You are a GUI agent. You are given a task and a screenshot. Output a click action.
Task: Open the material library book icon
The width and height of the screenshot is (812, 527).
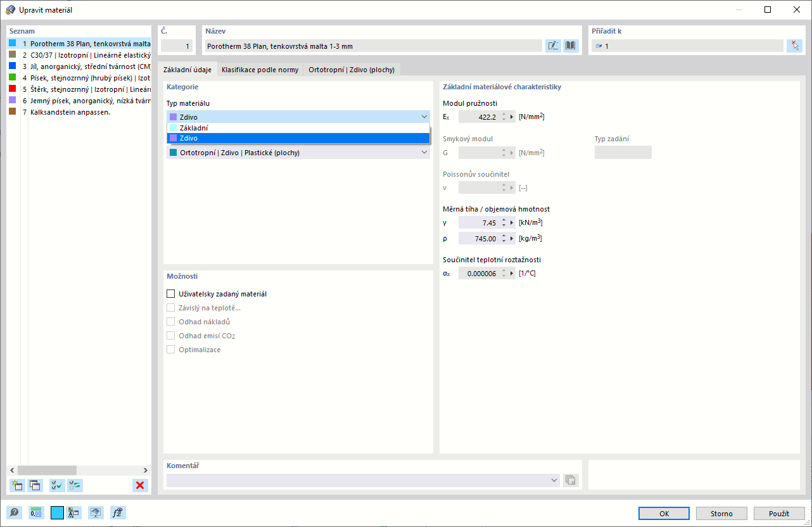click(x=571, y=46)
